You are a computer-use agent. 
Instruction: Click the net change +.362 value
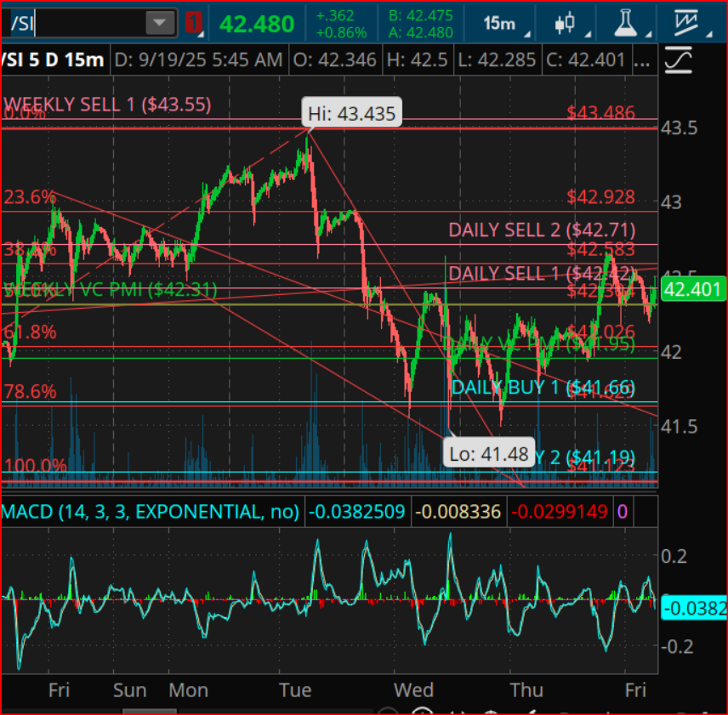(335, 16)
